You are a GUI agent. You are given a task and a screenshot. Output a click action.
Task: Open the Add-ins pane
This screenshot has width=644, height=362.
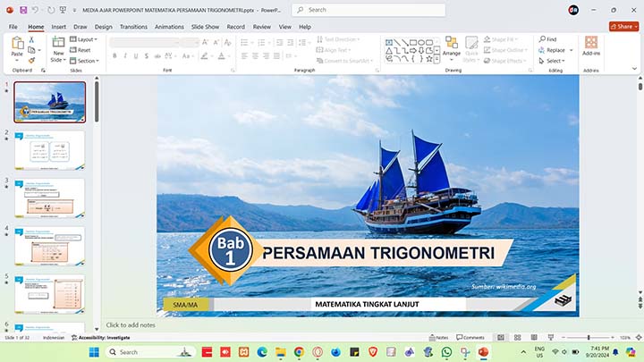tap(591, 46)
